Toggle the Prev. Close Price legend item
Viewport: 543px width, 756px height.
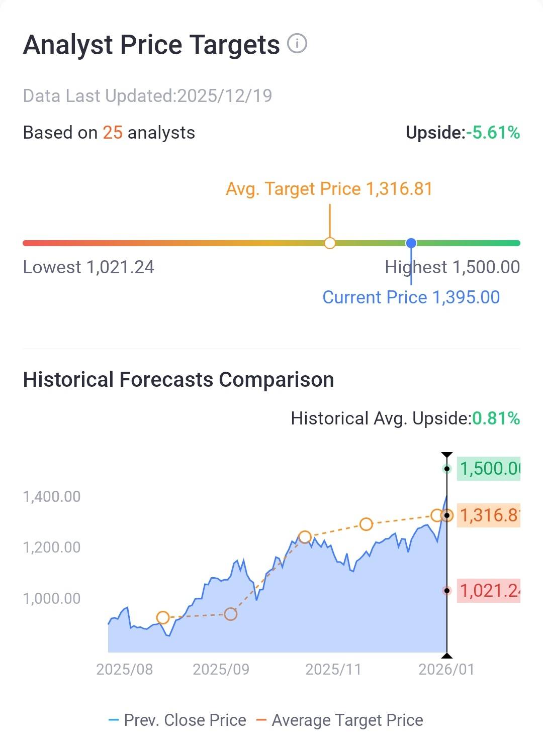point(177,720)
